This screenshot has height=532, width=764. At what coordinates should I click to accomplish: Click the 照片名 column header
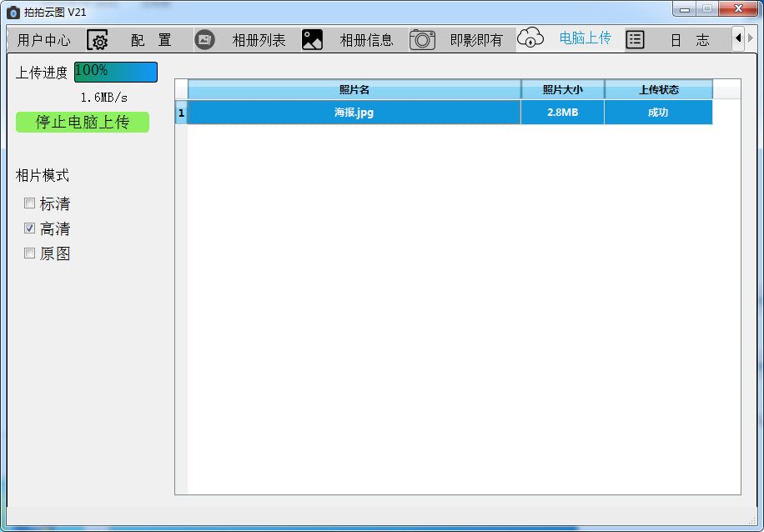point(354,90)
